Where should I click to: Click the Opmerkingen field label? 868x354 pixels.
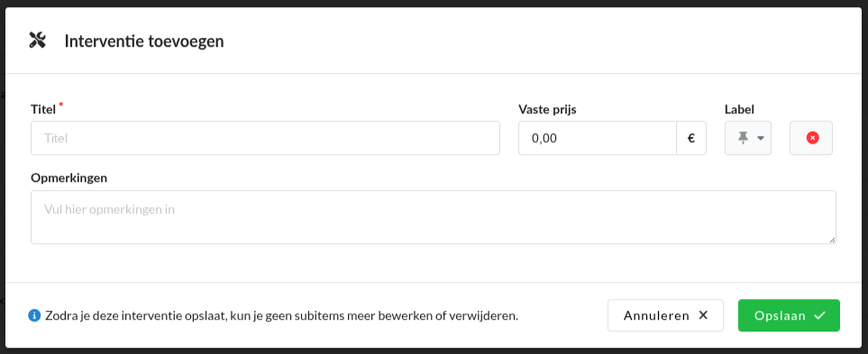coord(69,178)
